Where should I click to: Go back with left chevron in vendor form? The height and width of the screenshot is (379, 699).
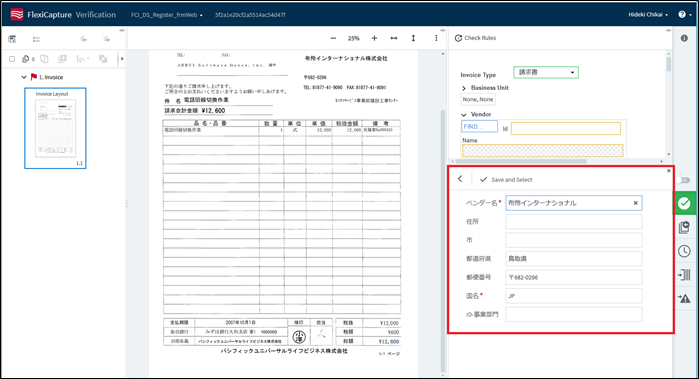(x=460, y=179)
